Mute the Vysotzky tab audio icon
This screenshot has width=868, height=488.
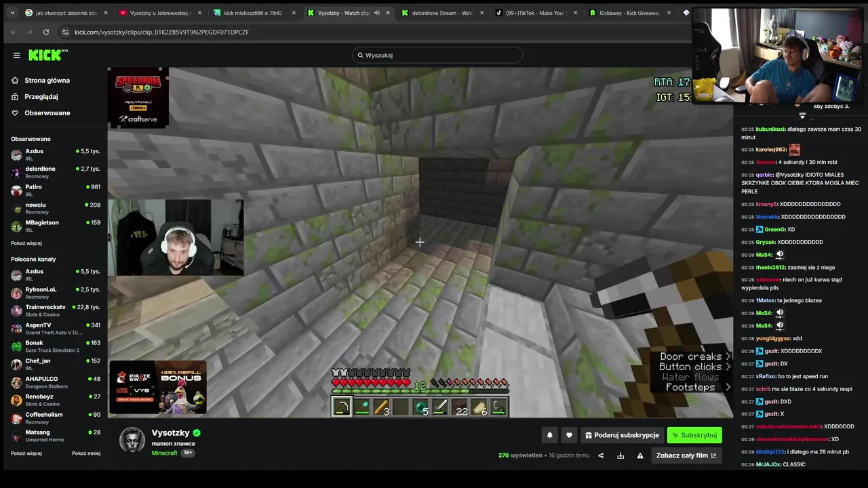377,13
